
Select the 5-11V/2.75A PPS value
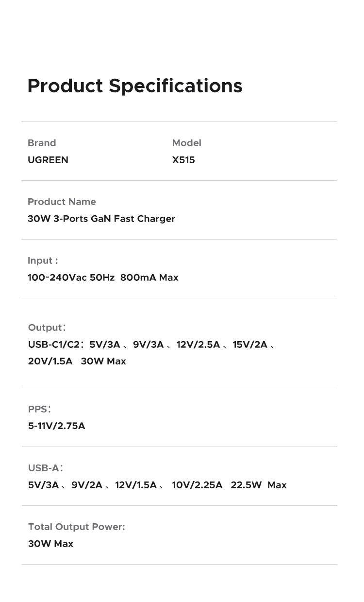(57, 426)
